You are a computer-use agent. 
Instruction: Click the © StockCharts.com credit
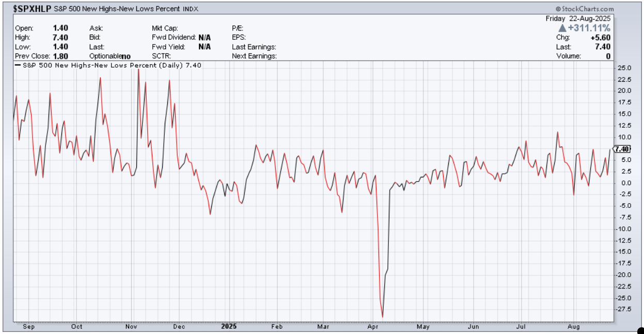[x=585, y=9]
